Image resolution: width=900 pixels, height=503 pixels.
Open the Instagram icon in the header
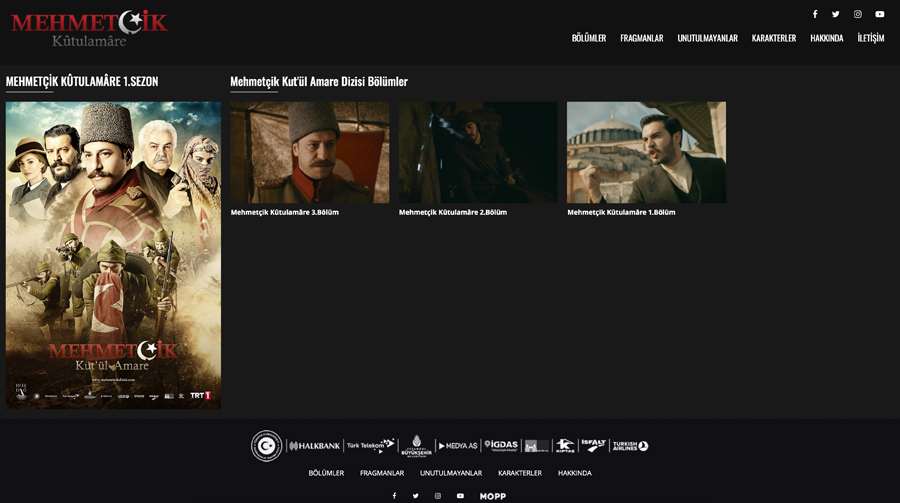click(858, 14)
